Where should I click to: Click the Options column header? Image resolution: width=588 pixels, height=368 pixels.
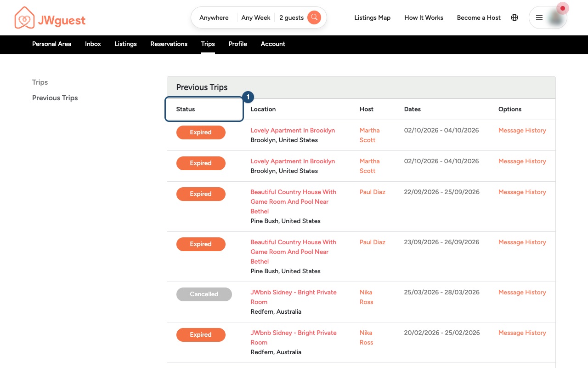pyautogui.click(x=510, y=109)
